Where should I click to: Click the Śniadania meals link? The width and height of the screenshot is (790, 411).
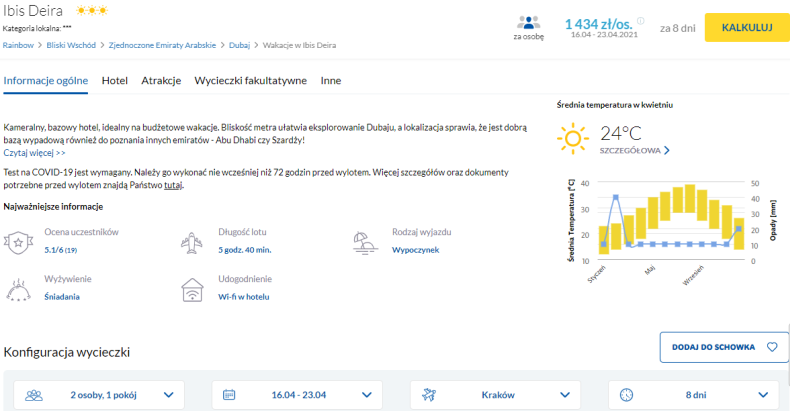pyautogui.click(x=62, y=297)
